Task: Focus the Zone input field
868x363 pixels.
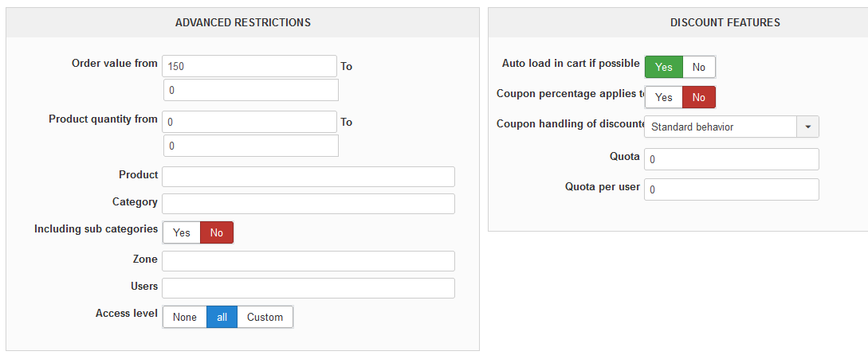Action: tap(308, 261)
